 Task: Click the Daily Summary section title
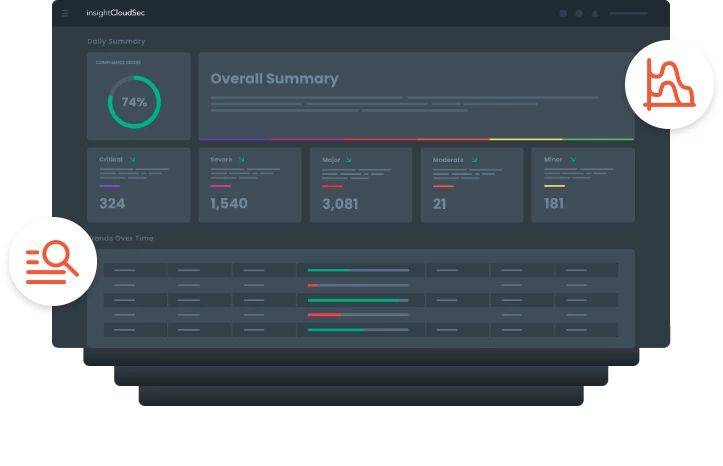coord(116,41)
